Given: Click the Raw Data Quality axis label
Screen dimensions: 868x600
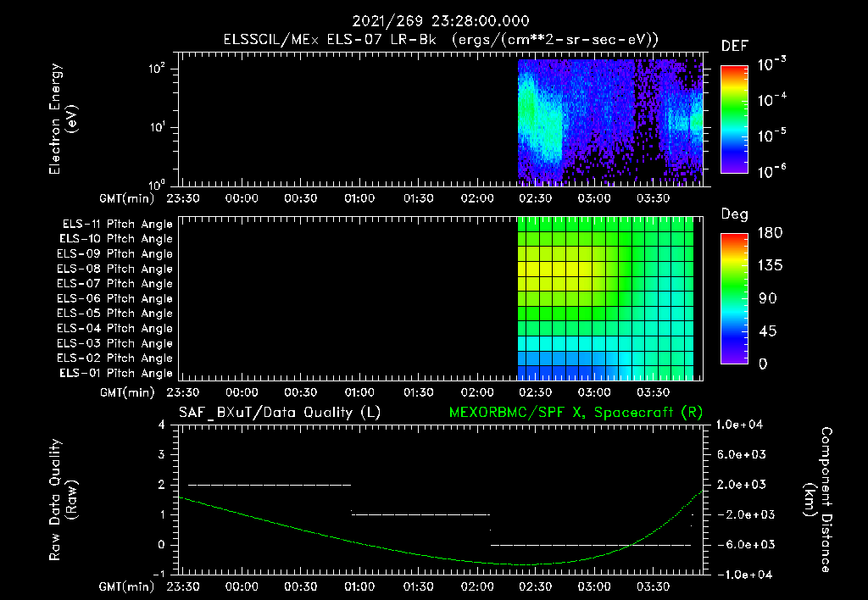Looking at the screenshot, I should 63,500.
